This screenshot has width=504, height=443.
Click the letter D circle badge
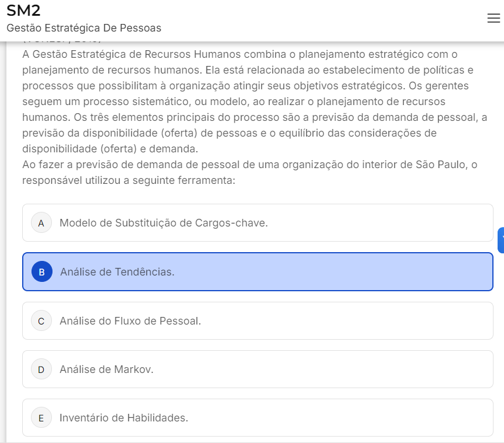point(41,369)
